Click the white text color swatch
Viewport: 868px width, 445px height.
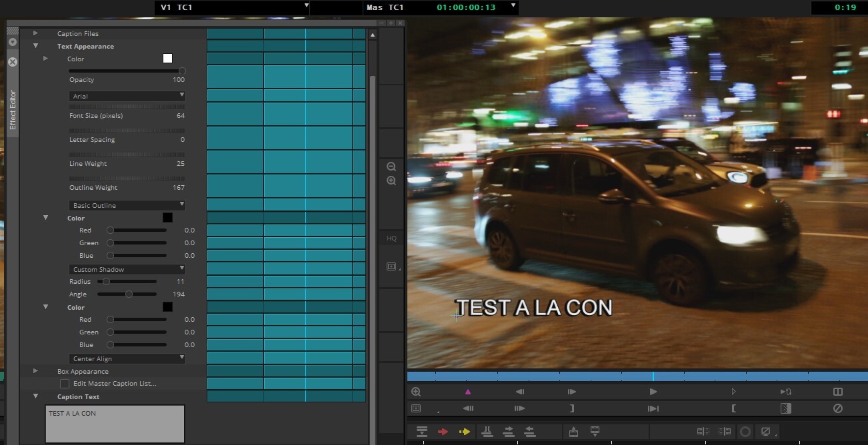(x=167, y=59)
